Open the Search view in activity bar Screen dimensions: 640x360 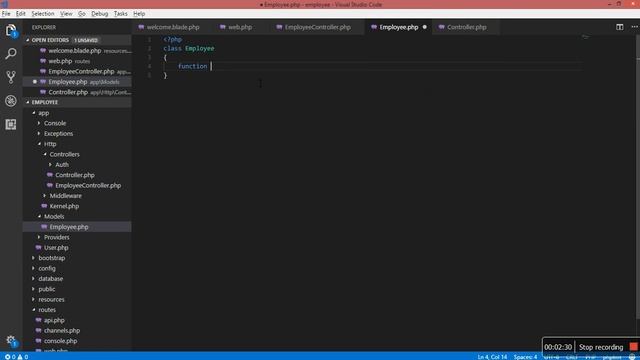click(11, 53)
